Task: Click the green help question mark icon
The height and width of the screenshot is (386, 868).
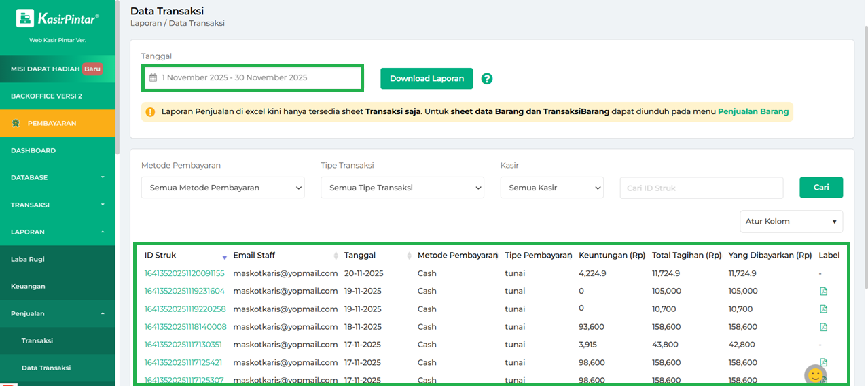Action: coord(486,79)
